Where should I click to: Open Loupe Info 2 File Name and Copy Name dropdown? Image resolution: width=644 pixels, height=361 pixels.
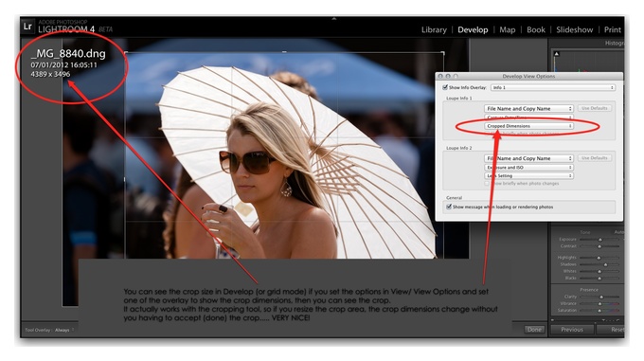tap(528, 158)
